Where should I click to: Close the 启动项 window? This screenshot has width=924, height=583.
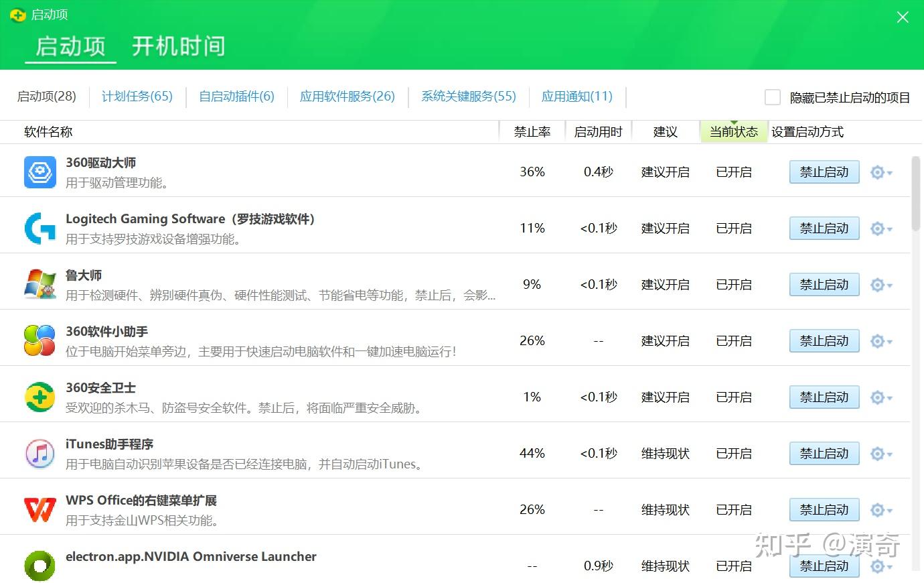click(x=903, y=17)
